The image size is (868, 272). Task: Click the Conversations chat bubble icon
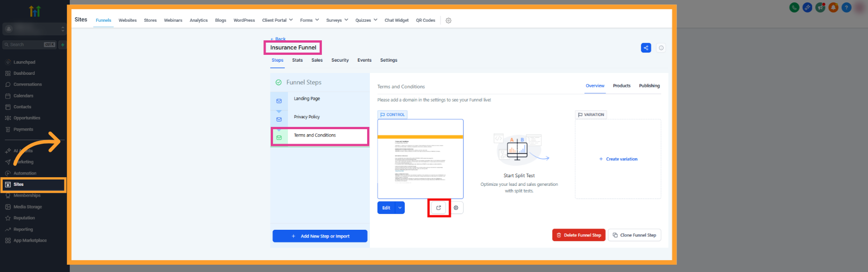coord(8,84)
